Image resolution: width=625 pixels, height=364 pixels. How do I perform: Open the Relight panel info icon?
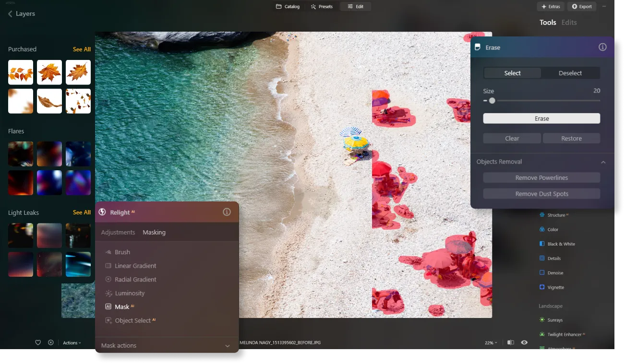tap(227, 212)
